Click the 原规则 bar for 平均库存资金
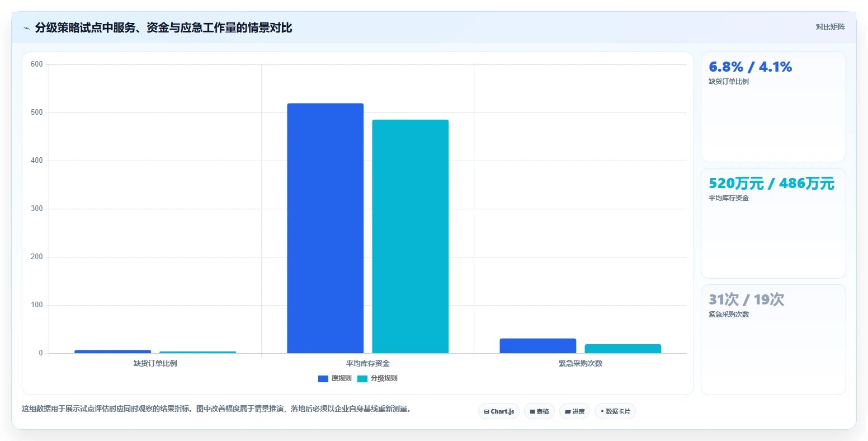The width and height of the screenshot is (868, 441). tap(325, 228)
